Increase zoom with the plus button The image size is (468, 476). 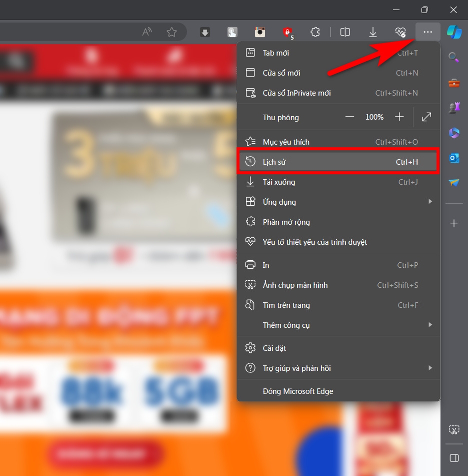tap(399, 117)
